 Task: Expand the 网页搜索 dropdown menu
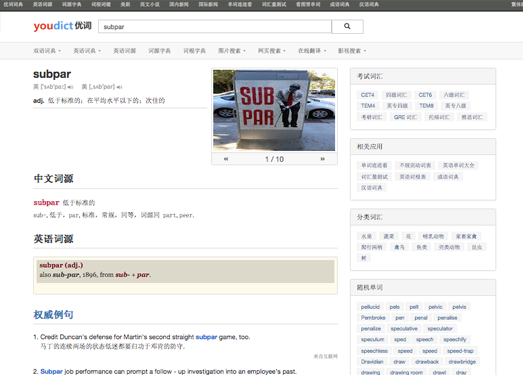(272, 51)
